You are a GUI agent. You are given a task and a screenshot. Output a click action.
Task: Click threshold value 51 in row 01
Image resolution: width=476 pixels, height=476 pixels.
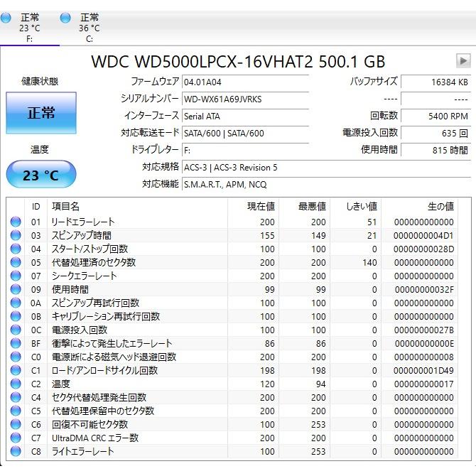(x=372, y=222)
